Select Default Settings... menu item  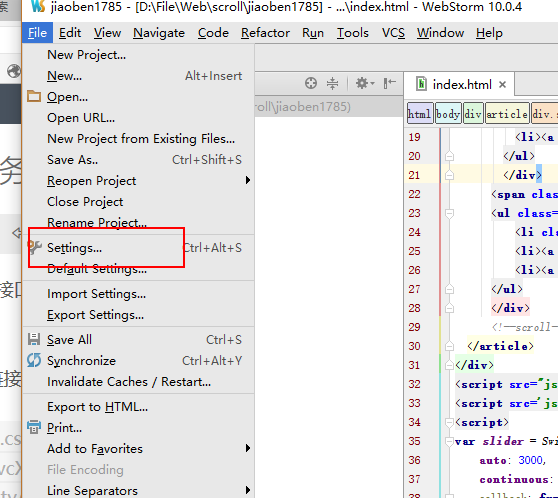pyautogui.click(x=138, y=269)
